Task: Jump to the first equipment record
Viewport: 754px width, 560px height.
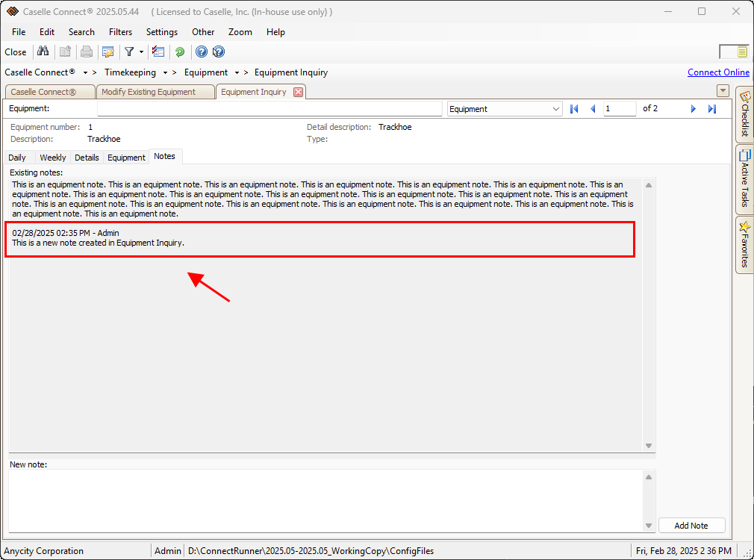Action: click(574, 109)
